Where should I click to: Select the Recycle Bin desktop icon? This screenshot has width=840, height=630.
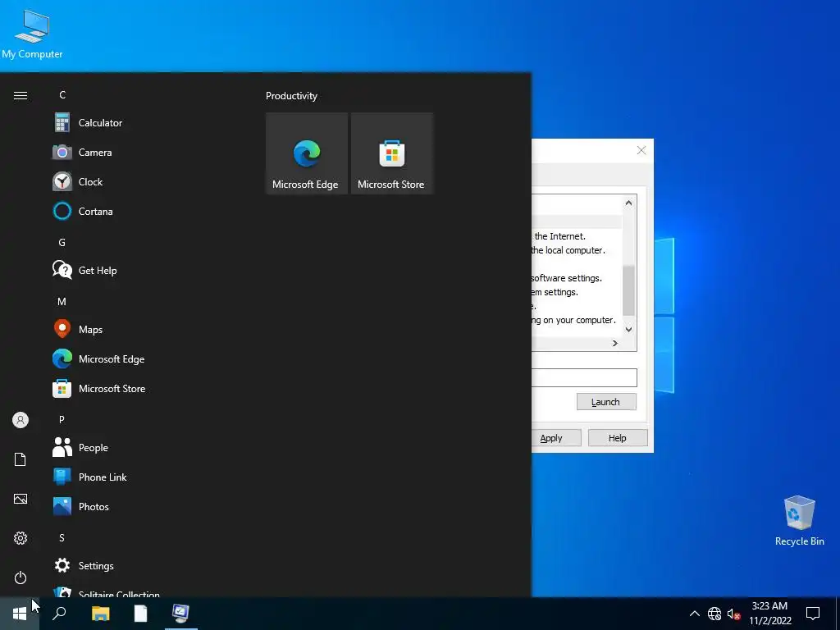tap(799, 521)
